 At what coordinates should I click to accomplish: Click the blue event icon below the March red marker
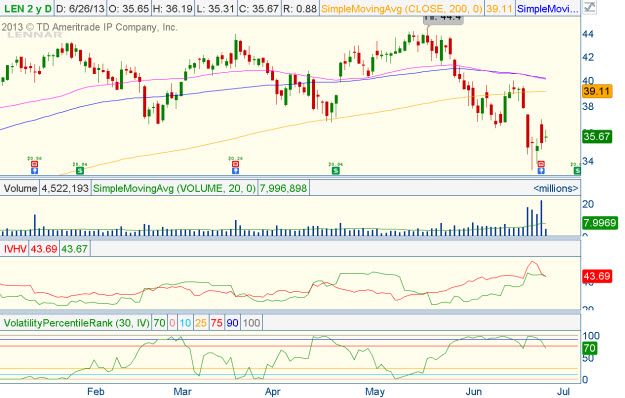click(x=236, y=171)
